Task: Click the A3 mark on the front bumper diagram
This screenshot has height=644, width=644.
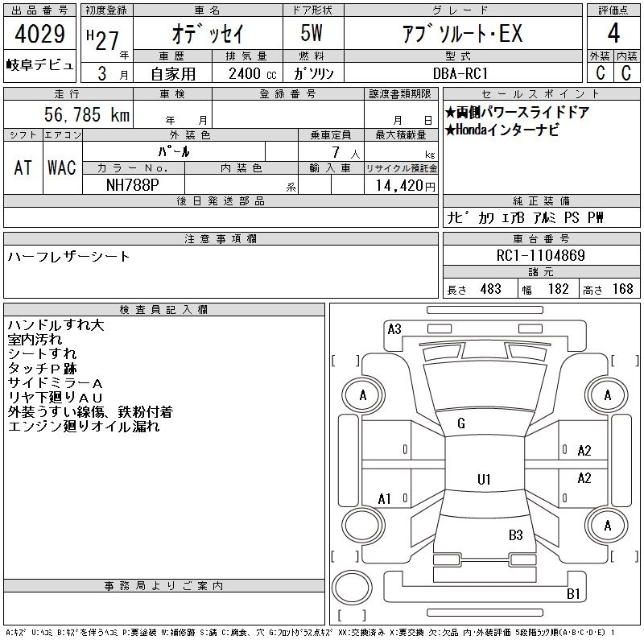Action: (394, 329)
